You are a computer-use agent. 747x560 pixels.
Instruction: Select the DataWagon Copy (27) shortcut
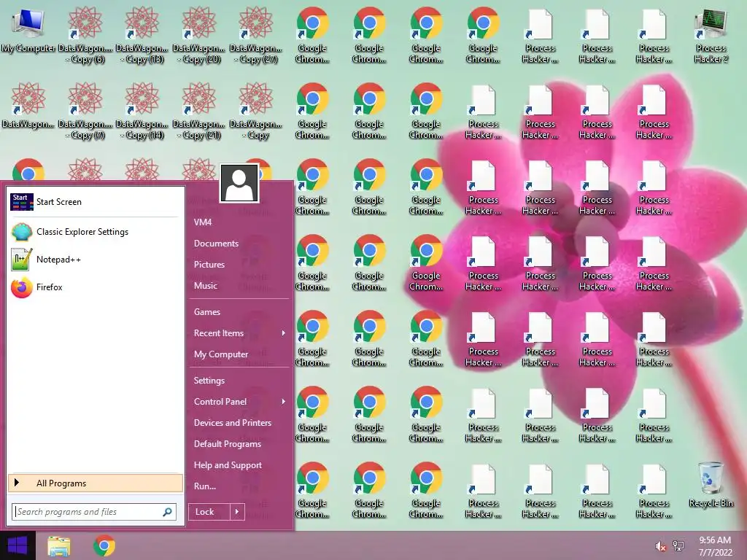click(256, 36)
